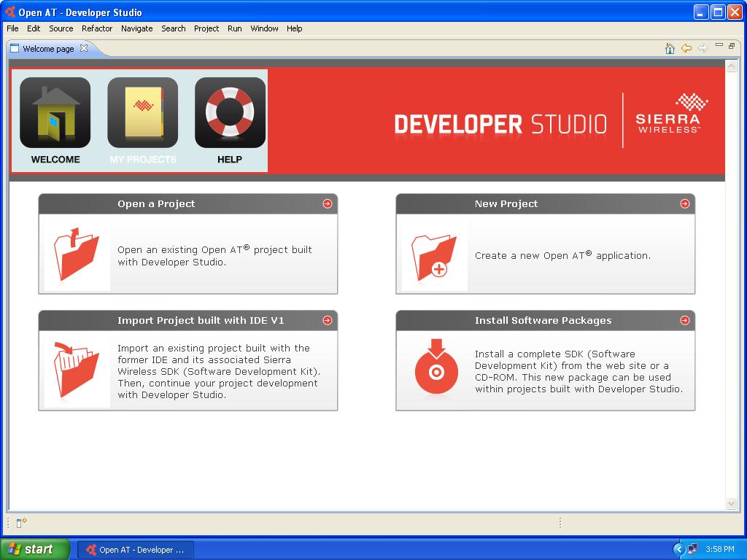This screenshot has height=560, width=747.
Task: Close the Welcome page tab
Action: 84,48
